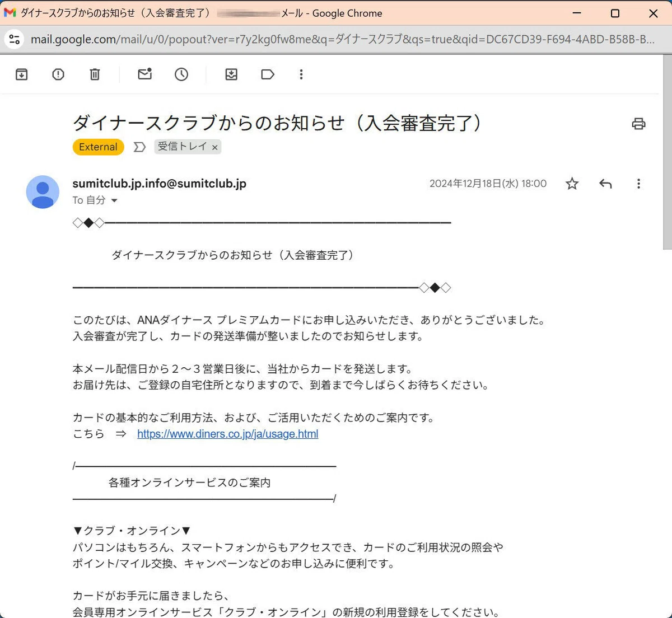The height and width of the screenshot is (618, 672).
Task: Close the Chrome popout window
Action: click(653, 13)
